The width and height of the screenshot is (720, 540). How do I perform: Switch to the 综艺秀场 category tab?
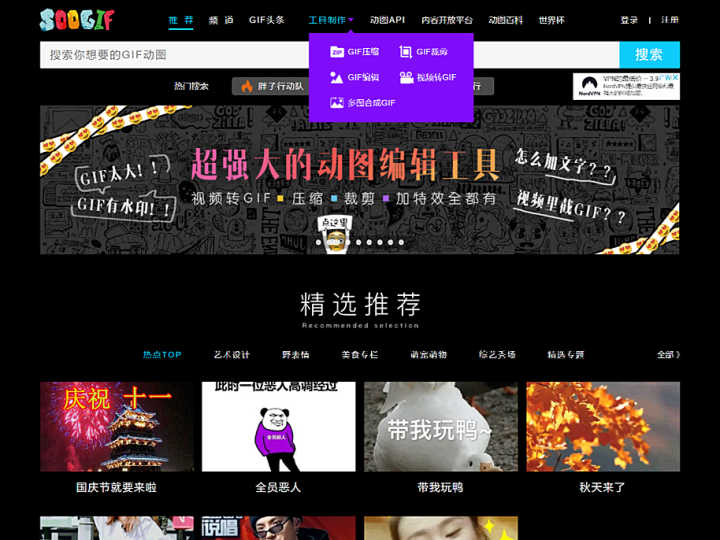tap(497, 354)
